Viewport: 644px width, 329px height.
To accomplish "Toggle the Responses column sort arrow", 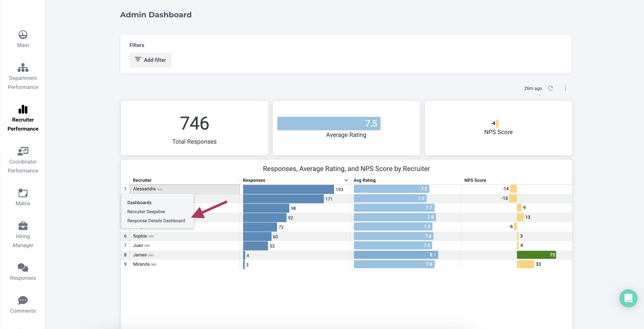I will [346, 180].
